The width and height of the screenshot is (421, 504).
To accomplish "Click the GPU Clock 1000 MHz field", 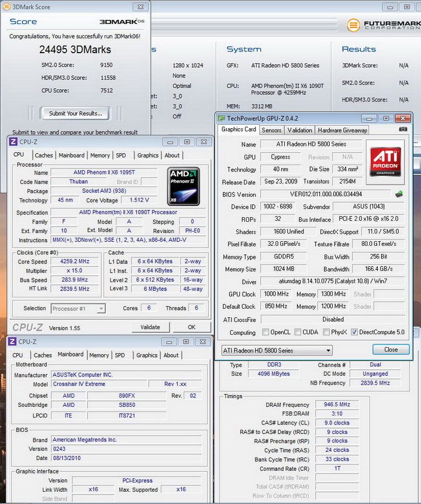I will click(x=276, y=294).
